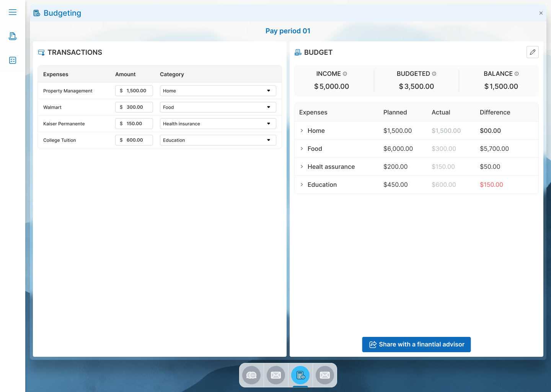Screen dimensions: 551x392
Task: Edit the Walmart 300.00 amount field
Action: (x=134, y=107)
